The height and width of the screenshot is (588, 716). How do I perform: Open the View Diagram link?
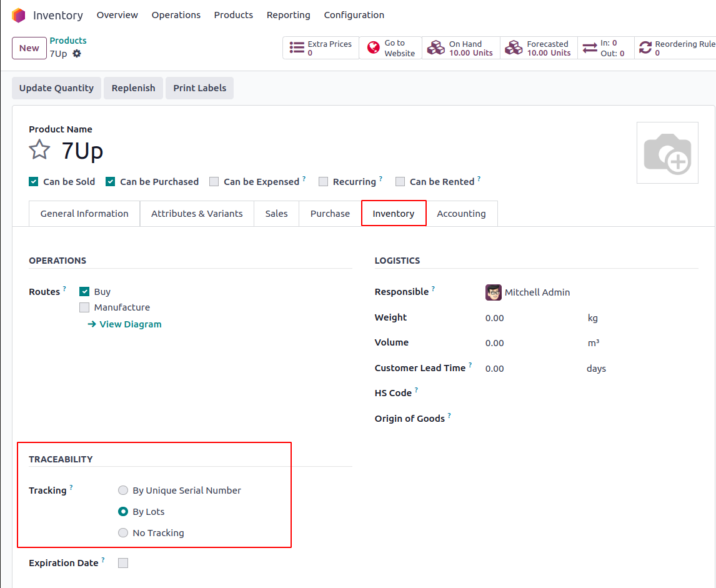124,324
